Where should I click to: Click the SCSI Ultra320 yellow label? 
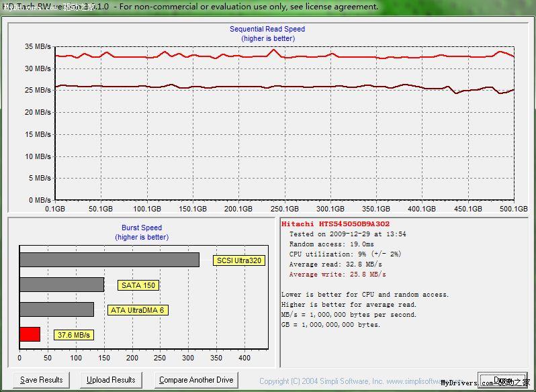pos(239,260)
